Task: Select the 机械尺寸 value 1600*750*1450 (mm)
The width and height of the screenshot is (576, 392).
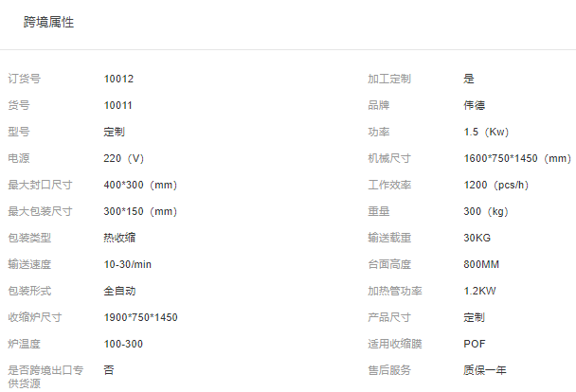Action: click(517, 158)
